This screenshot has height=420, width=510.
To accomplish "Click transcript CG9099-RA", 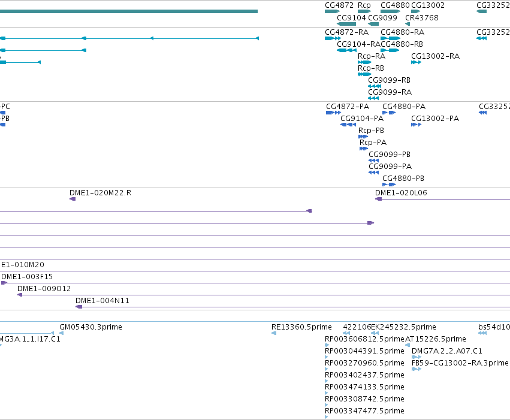I will click(x=390, y=92).
